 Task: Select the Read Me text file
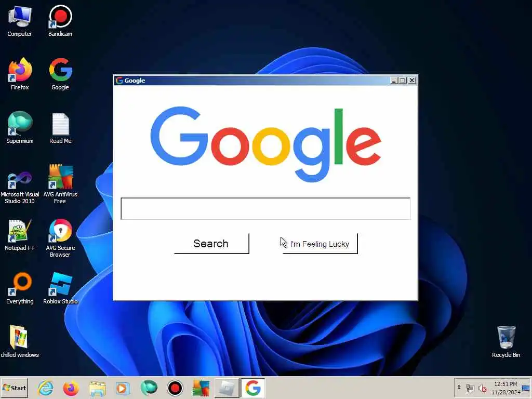pos(60,128)
